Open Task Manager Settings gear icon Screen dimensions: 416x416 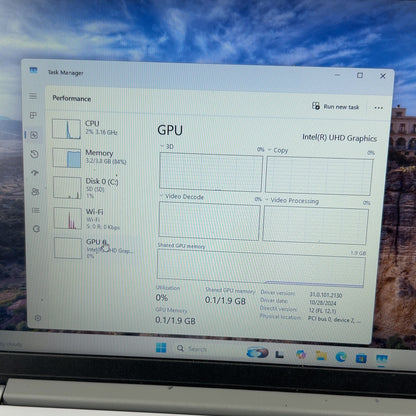(x=38, y=318)
